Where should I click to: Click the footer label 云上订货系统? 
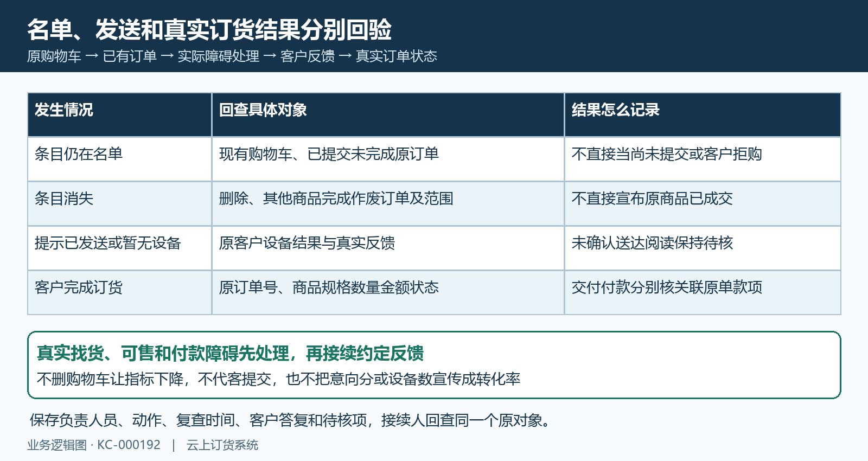click(222, 445)
